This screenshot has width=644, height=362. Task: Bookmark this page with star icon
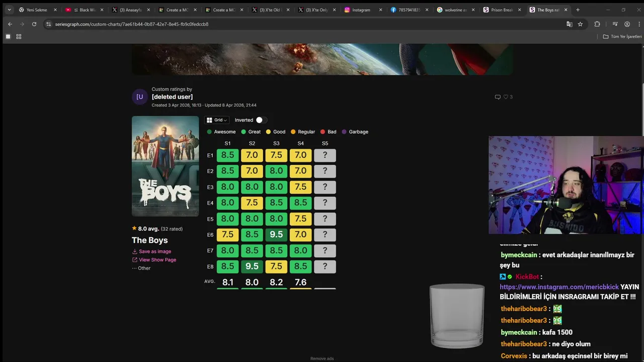pos(580,24)
